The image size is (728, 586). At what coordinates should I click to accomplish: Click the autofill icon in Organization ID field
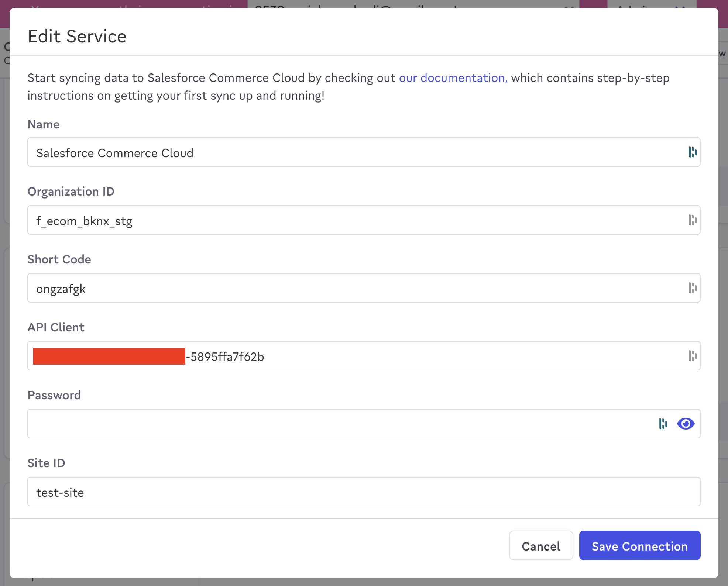692,220
